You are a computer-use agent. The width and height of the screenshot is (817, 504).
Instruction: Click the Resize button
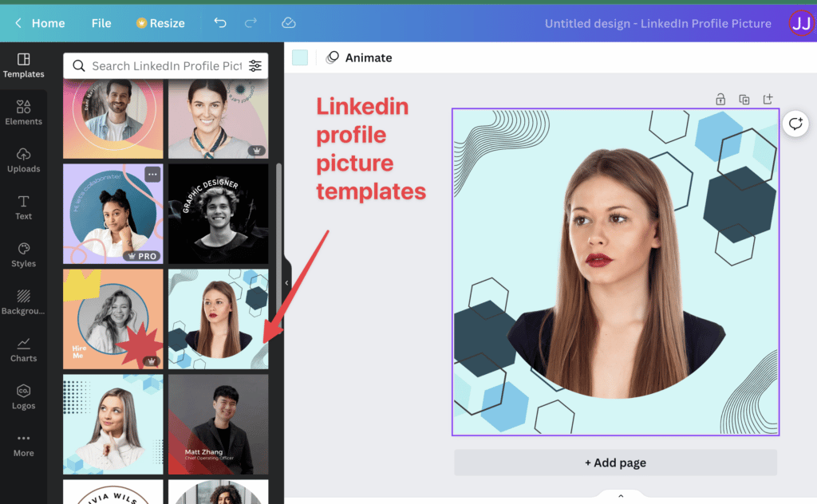pyautogui.click(x=160, y=23)
